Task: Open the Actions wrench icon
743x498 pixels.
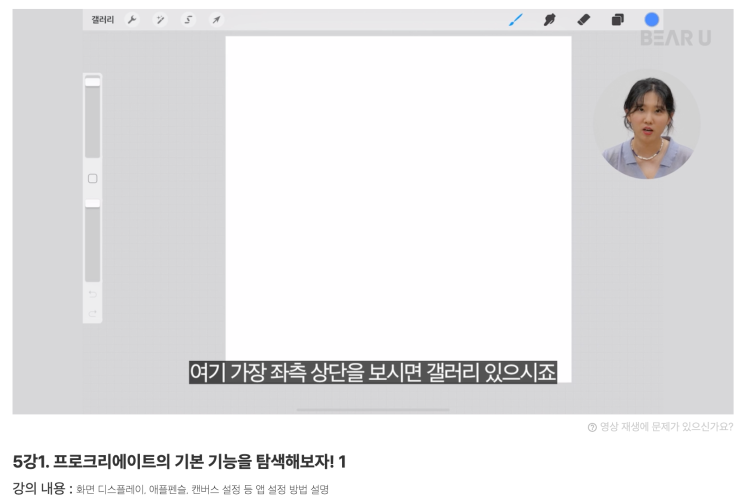Action: pos(132,20)
